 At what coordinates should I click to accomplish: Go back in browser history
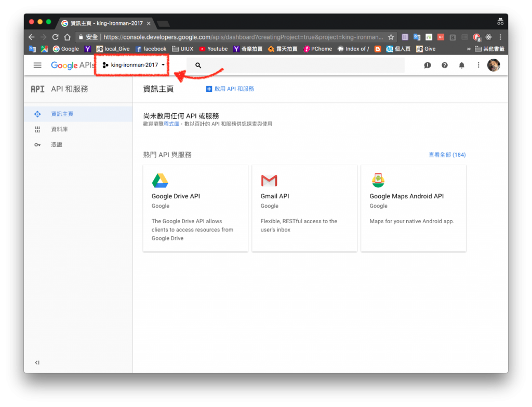point(32,37)
